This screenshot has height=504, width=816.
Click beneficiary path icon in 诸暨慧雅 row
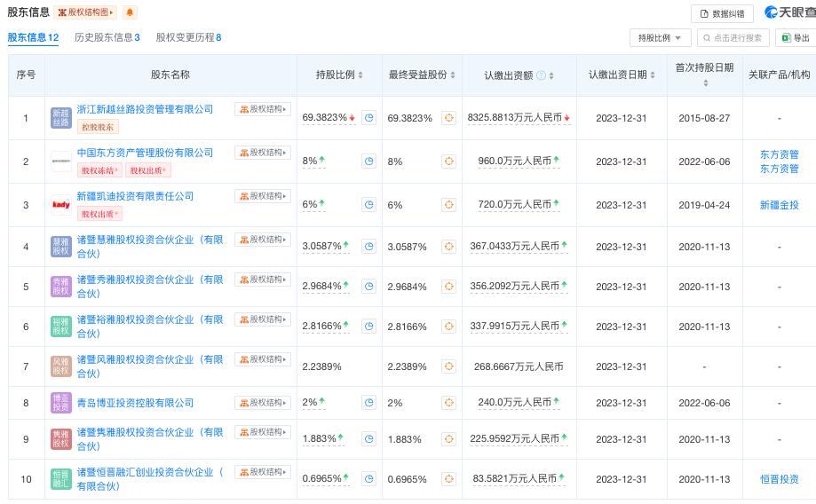coord(448,247)
